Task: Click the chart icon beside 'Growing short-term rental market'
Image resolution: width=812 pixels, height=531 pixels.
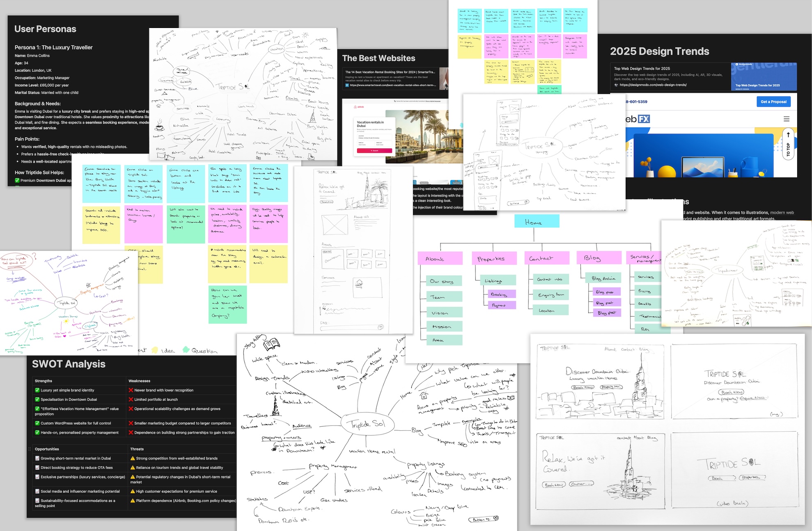Action: (x=37, y=458)
